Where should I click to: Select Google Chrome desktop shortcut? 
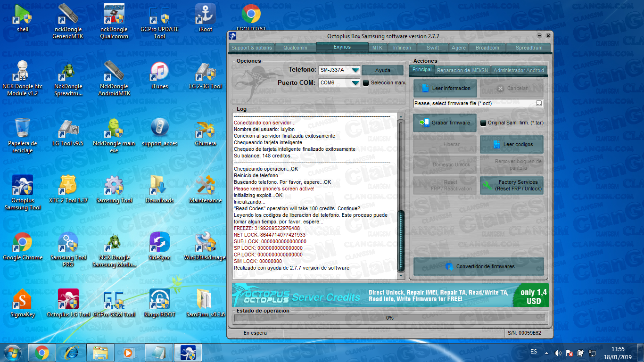tap(22, 247)
